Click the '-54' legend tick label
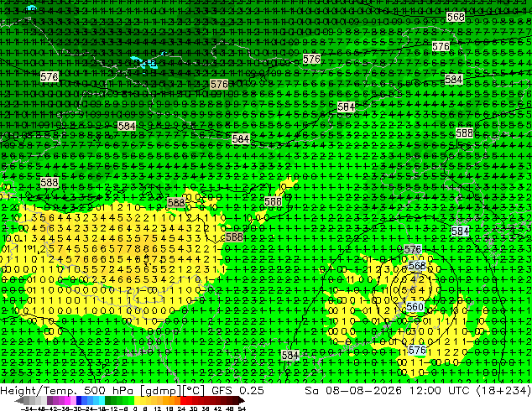Screen dimensions: 532x411 point(27,408)
